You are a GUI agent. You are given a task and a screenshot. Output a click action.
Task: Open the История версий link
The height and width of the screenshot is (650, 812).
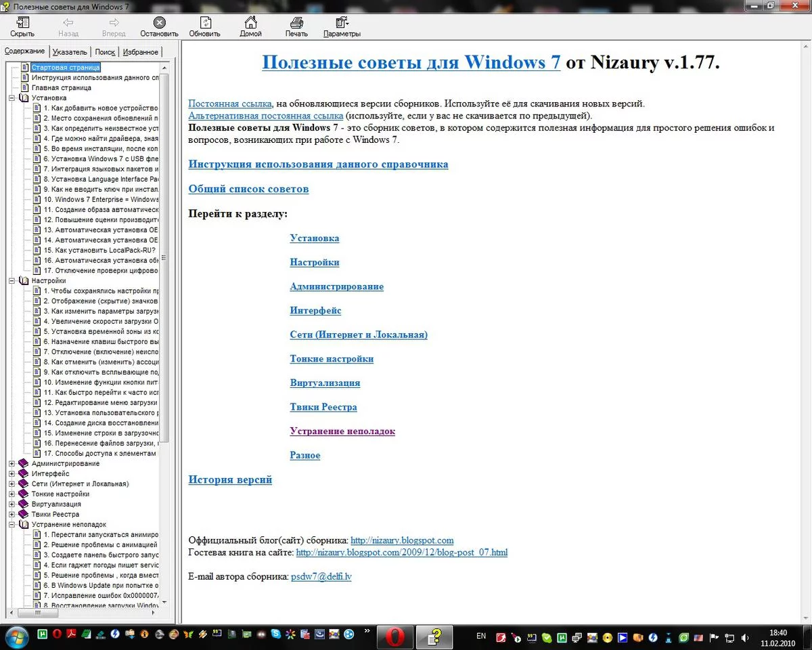(230, 480)
